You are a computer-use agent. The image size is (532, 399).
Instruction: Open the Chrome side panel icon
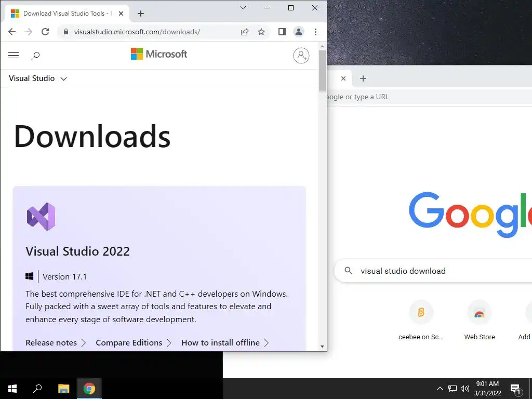282,32
